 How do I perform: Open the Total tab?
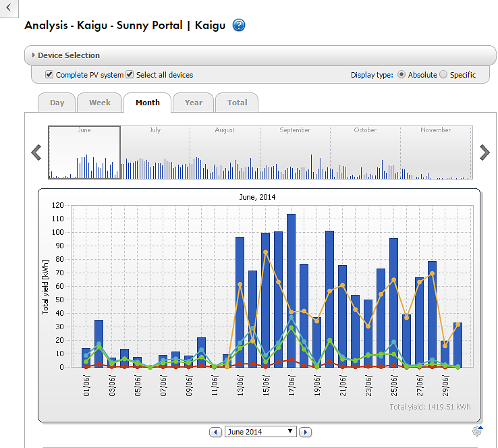pos(237,103)
